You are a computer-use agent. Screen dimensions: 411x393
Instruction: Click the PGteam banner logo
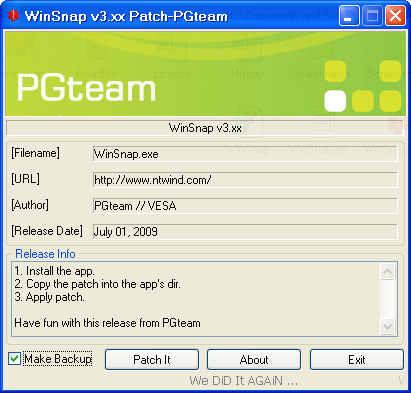tap(86, 88)
